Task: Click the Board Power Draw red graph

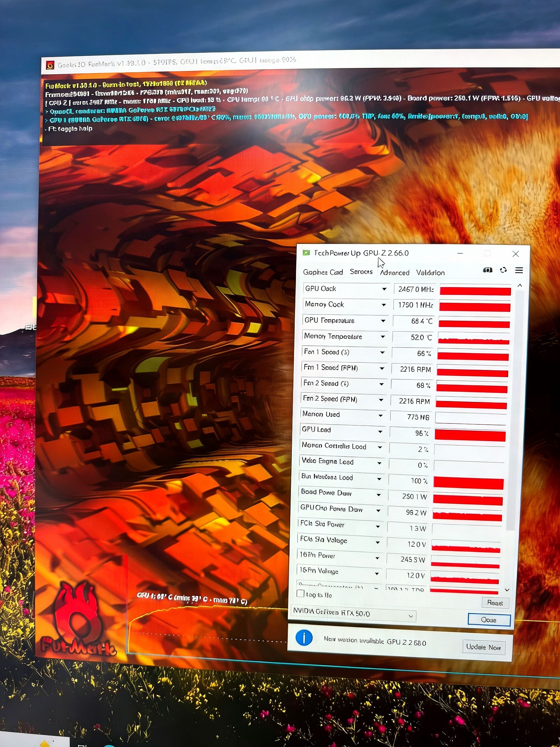Action: [468, 500]
